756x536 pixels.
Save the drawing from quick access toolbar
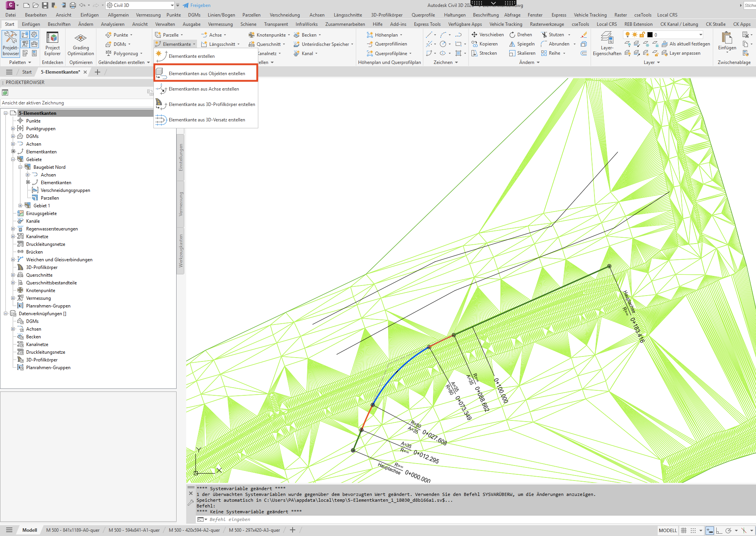tap(45, 5)
